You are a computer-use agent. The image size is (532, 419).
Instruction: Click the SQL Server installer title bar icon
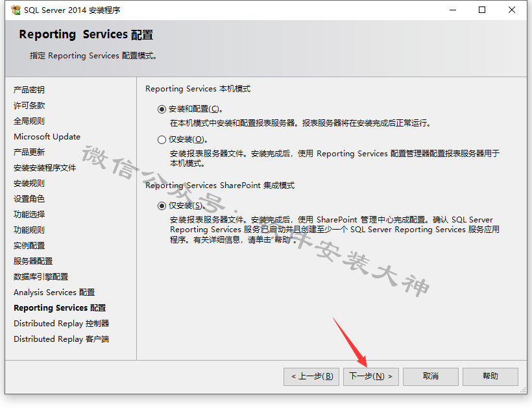coord(16,10)
